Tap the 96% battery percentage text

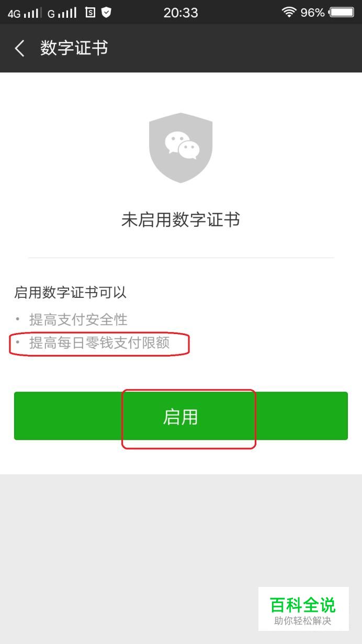[x=312, y=13]
